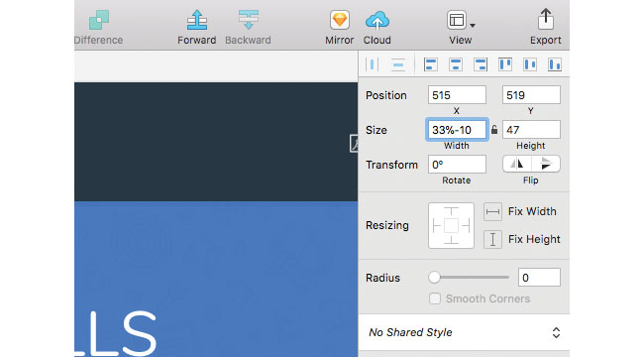
Task: Click the Rotate field
Action: [457, 164]
